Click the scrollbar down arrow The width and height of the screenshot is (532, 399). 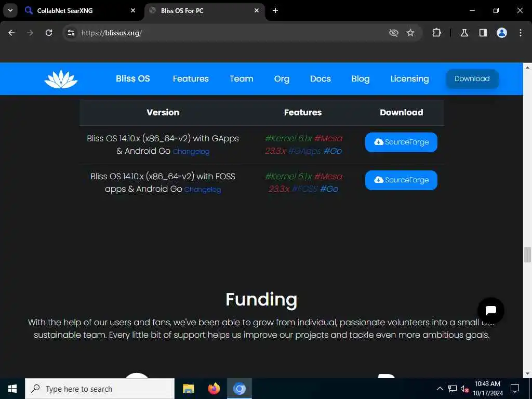click(x=527, y=374)
